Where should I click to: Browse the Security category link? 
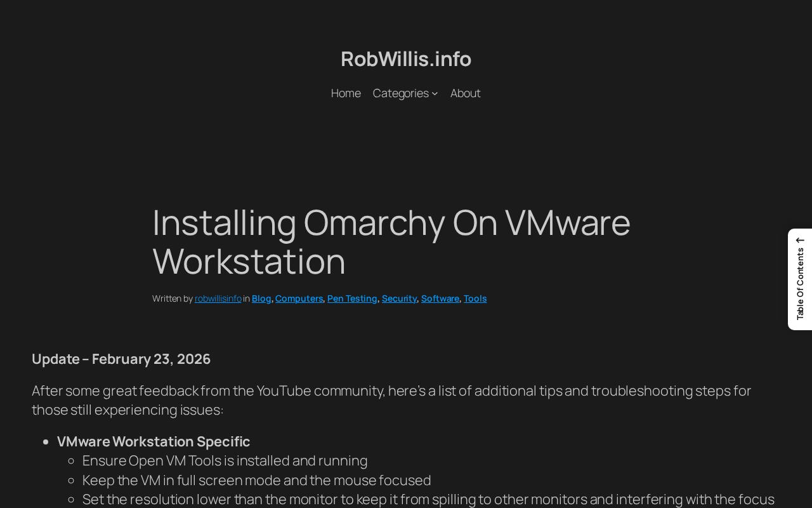coord(399,297)
